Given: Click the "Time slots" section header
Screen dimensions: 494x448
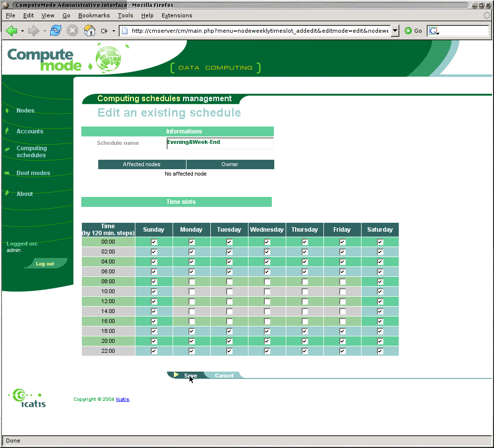Looking at the screenshot, I should [x=177, y=202].
